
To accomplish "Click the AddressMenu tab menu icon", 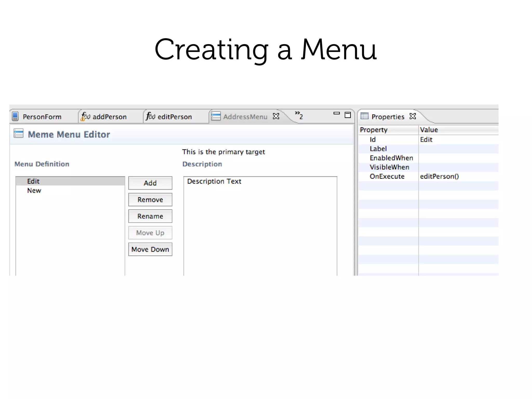I will (x=216, y=116).
